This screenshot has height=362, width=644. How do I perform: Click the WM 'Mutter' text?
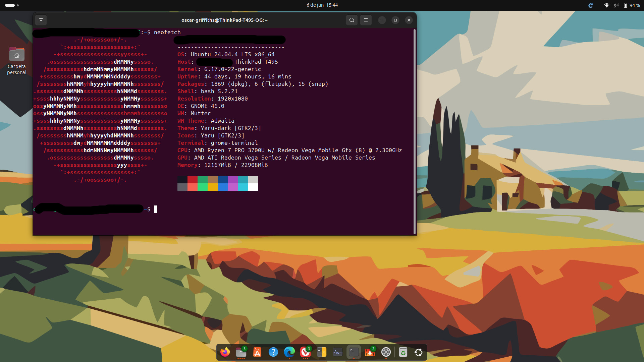coord(201,113)
